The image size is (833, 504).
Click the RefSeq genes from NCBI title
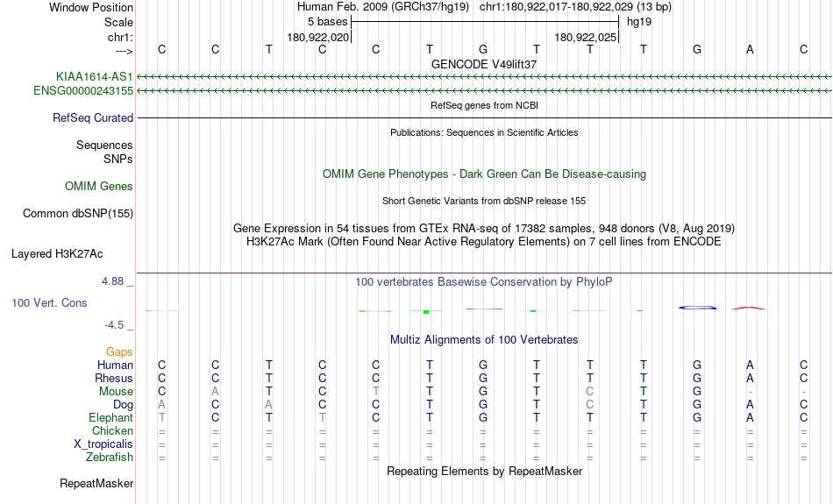click(485, 106)
